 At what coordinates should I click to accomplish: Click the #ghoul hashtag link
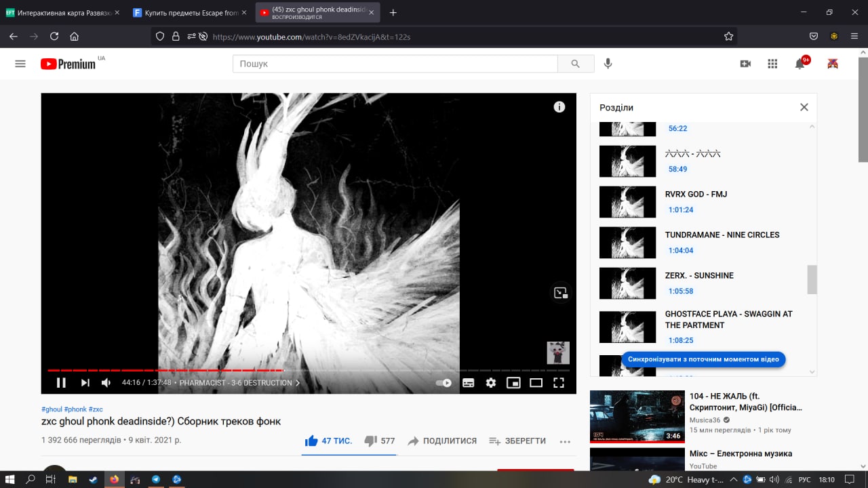(52, 409)
